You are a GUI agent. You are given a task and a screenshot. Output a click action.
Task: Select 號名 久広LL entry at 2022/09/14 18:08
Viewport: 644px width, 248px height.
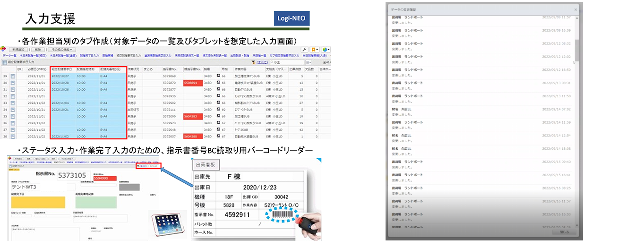[x=481, y=151]
